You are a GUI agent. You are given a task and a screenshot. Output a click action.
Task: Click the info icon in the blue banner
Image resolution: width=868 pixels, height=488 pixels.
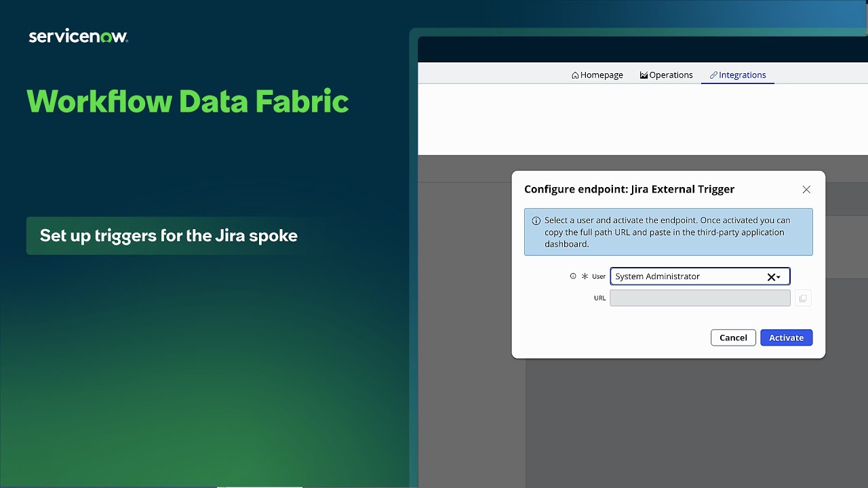click(x=536, y=220)
